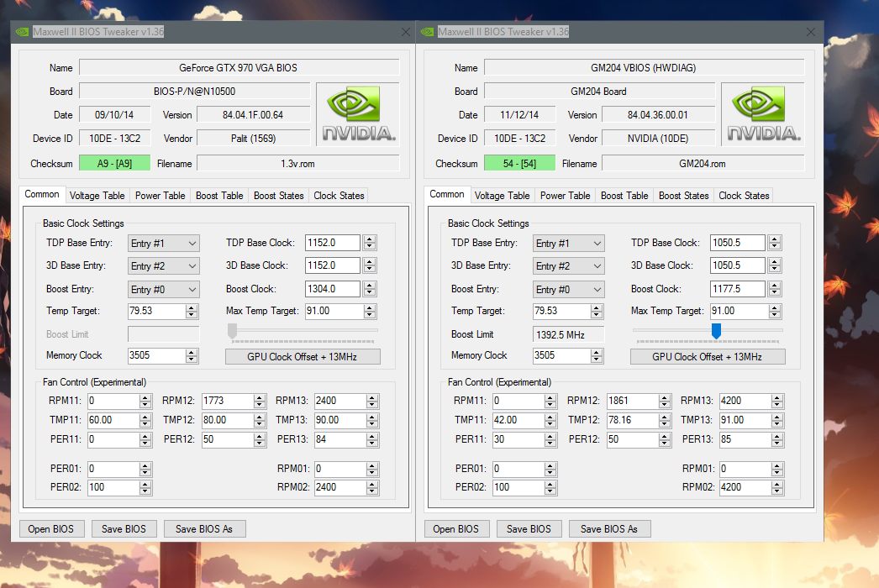Open TDP Base Entry dropdown in left window
The width and height of the screenshot is (879, 588).
[x=163, y=244]
